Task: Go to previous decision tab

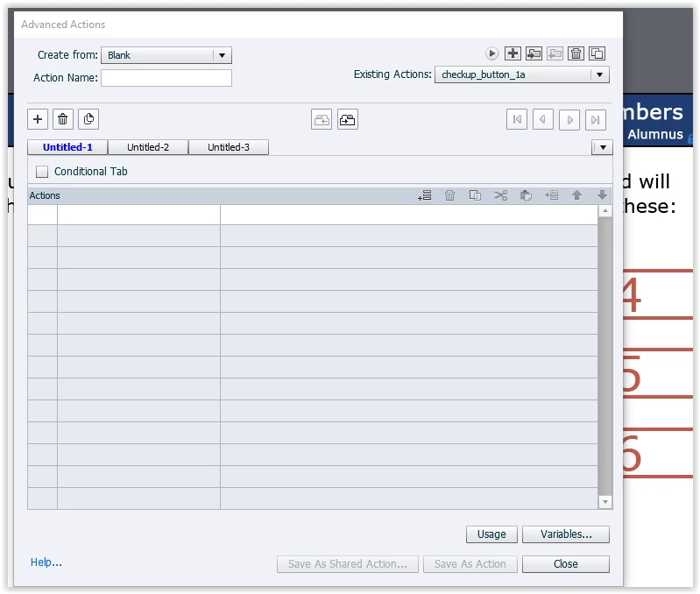Action: point(543,120)
